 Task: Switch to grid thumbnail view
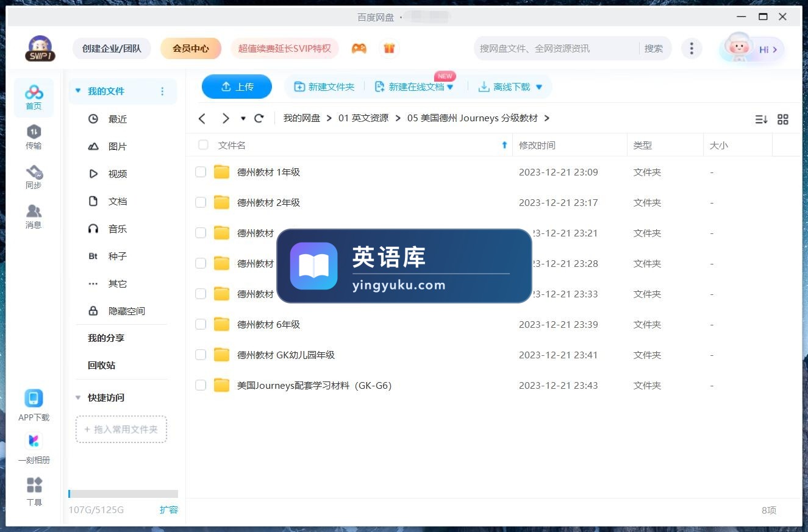(783, 119)
